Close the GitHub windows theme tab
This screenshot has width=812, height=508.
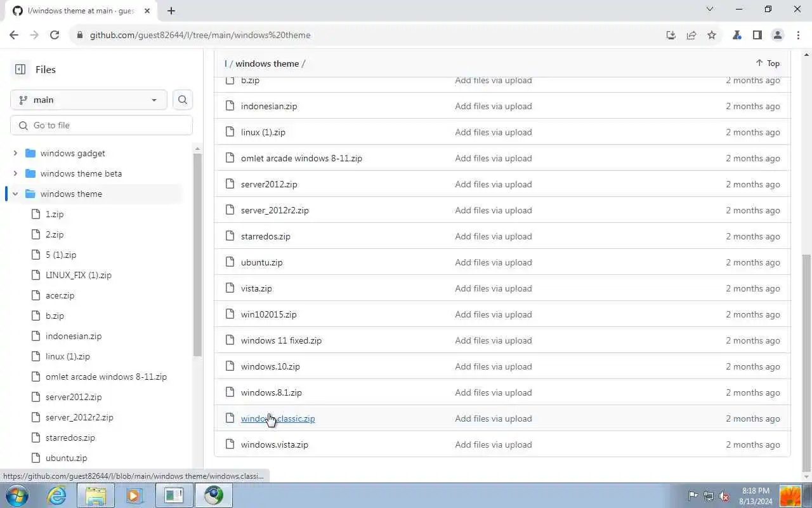tap(147, 11)
